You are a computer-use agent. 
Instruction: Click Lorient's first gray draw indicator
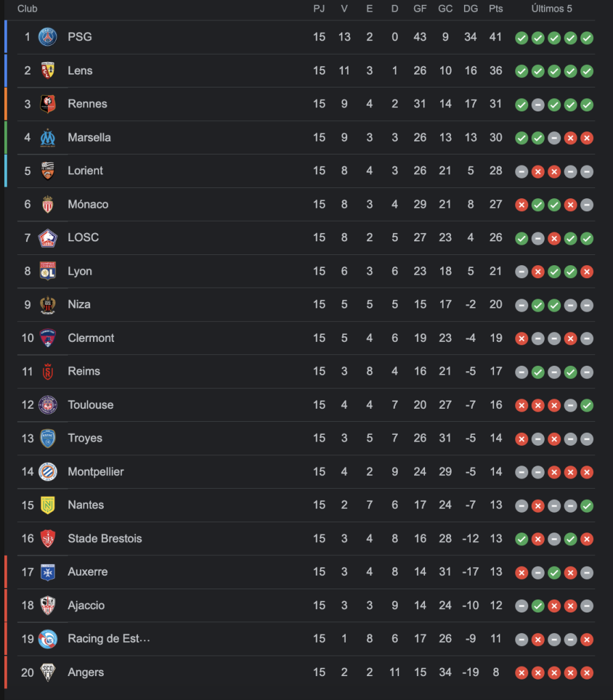coord(521,172)
